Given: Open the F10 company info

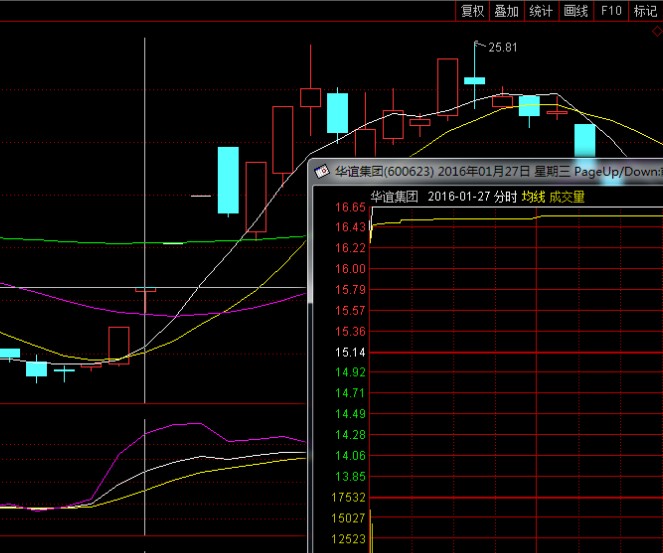Looking at the screenshot, I should (x=610, y=11).
